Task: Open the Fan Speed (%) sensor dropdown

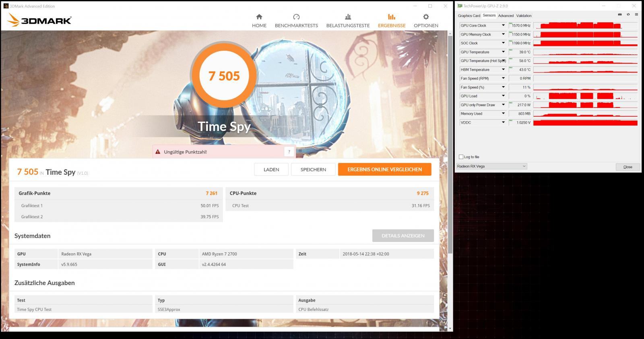Action: tap(503, 87)
